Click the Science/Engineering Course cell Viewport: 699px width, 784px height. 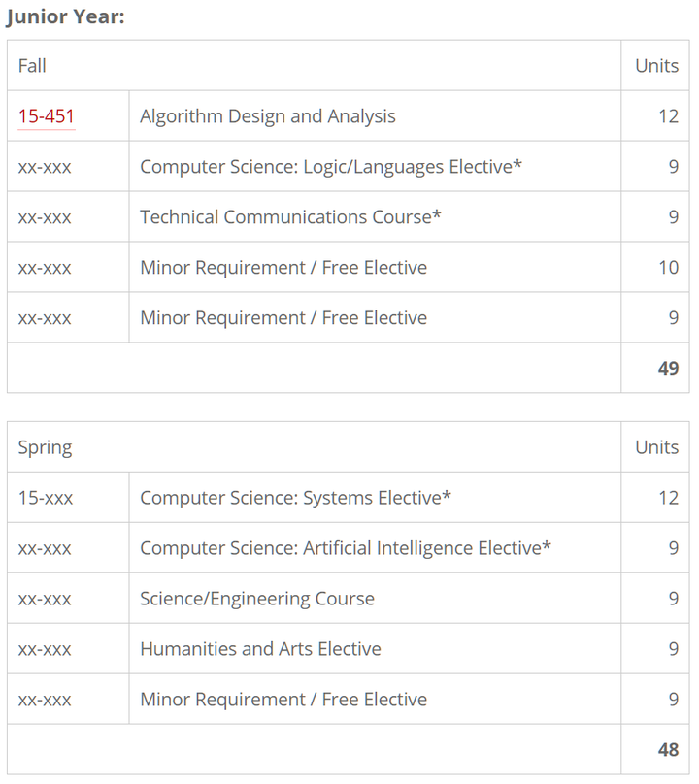click(x=257, y=599)
